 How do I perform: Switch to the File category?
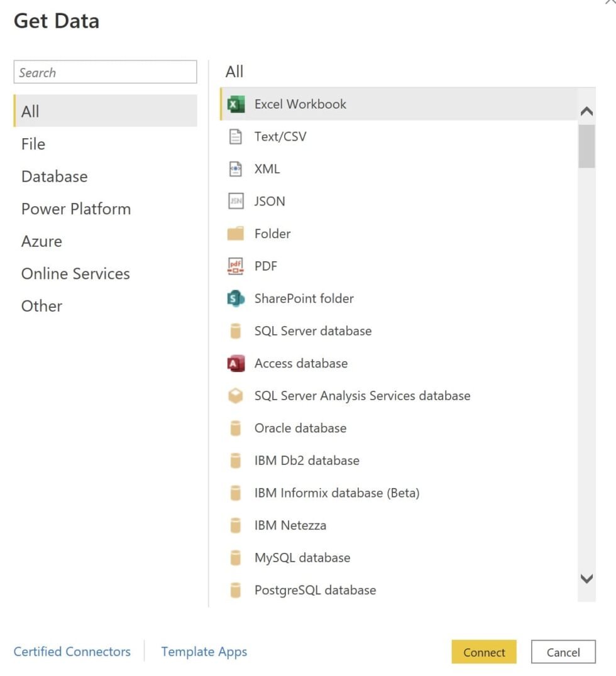pos(33,144)
